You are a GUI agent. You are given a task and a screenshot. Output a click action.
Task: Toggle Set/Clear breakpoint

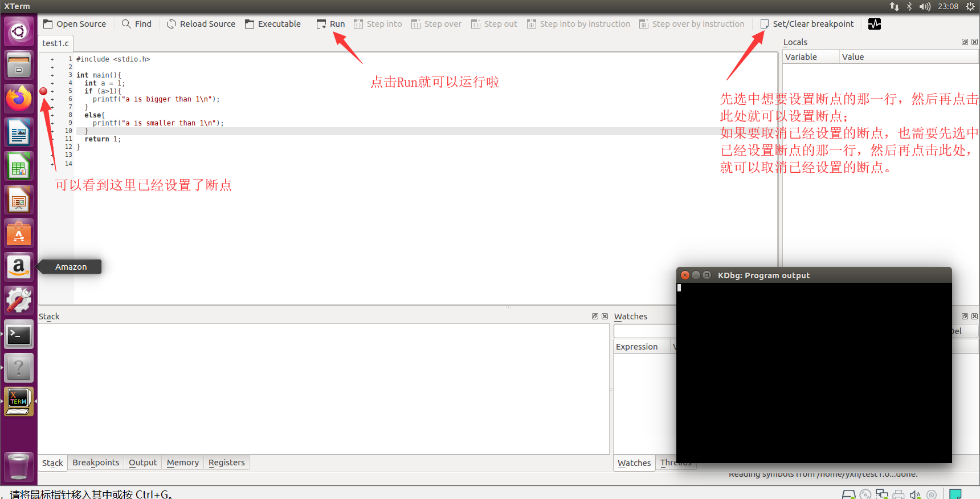coord(807,24)
